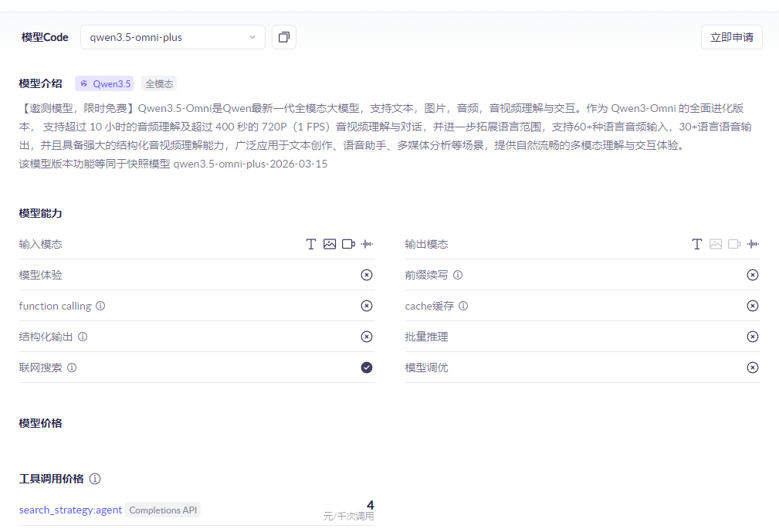Image resolution: width=779 pixels, height=532 pixels.
Task: Select the Qwen3.5 model tag
Action: coord(103,83)
